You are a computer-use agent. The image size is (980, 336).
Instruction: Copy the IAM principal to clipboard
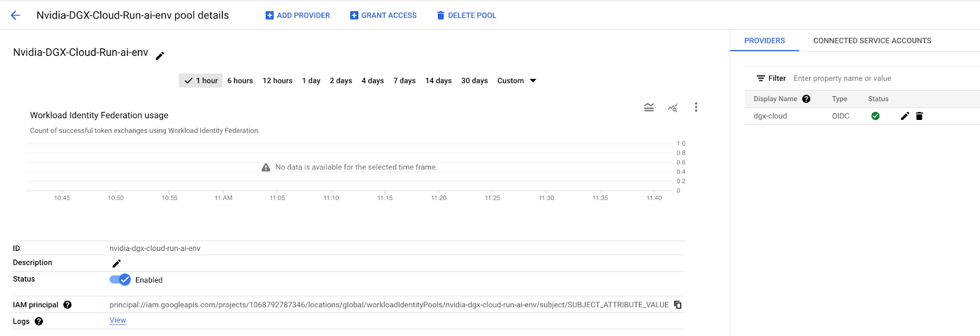click(x=677, y=305)
